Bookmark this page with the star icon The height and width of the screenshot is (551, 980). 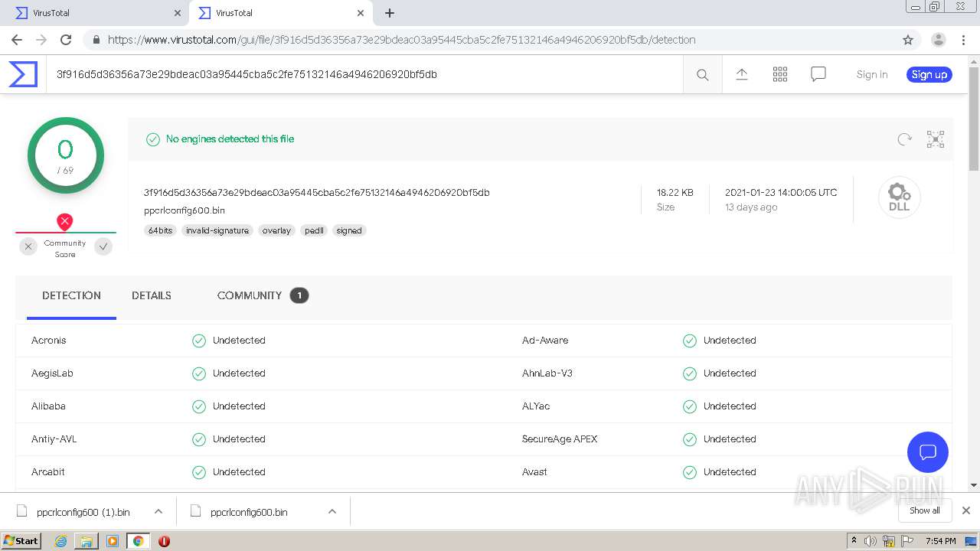(x=908, y=40)
